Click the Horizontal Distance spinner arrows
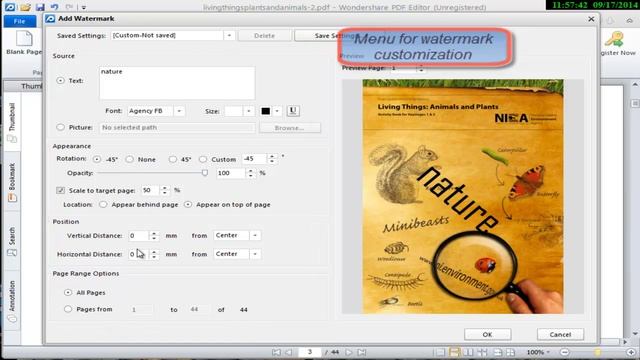Viewport: 640px width, 360px height. 154,254
